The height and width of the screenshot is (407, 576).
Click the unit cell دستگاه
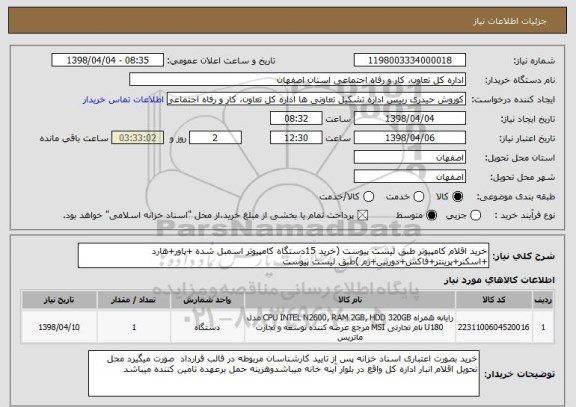(207, 327)
